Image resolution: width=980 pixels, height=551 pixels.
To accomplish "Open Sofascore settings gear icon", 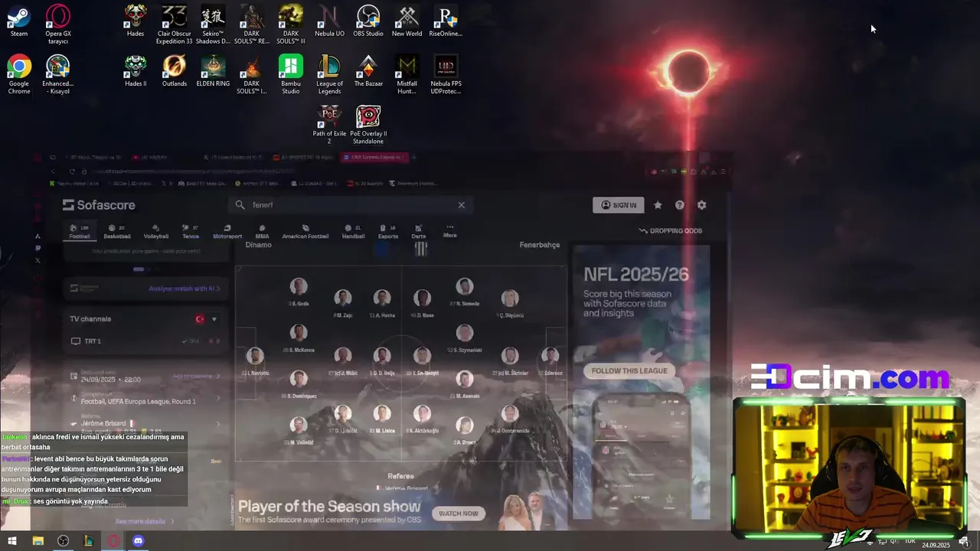I will tap(701, 205).
